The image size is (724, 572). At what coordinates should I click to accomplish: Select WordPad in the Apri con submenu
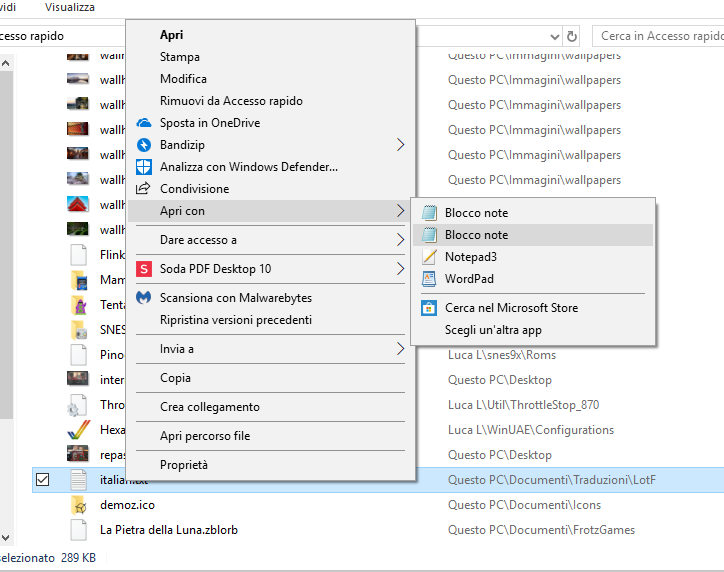tap(531, 279)
